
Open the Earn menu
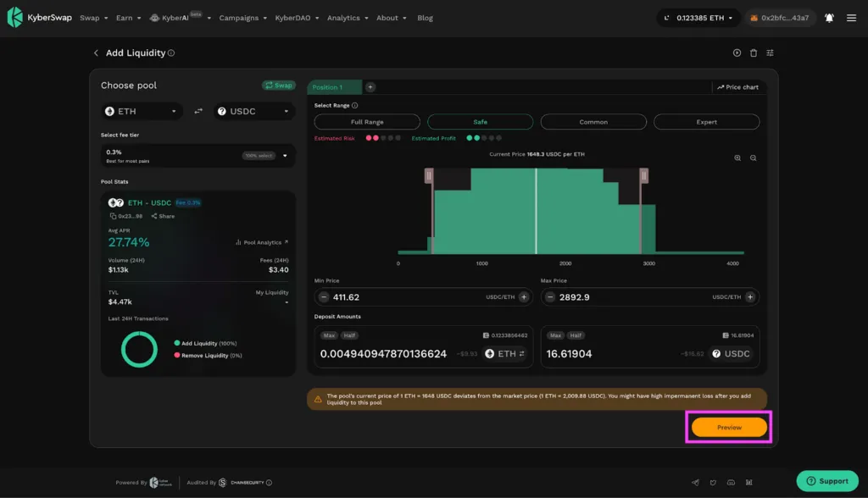[129, 18]
